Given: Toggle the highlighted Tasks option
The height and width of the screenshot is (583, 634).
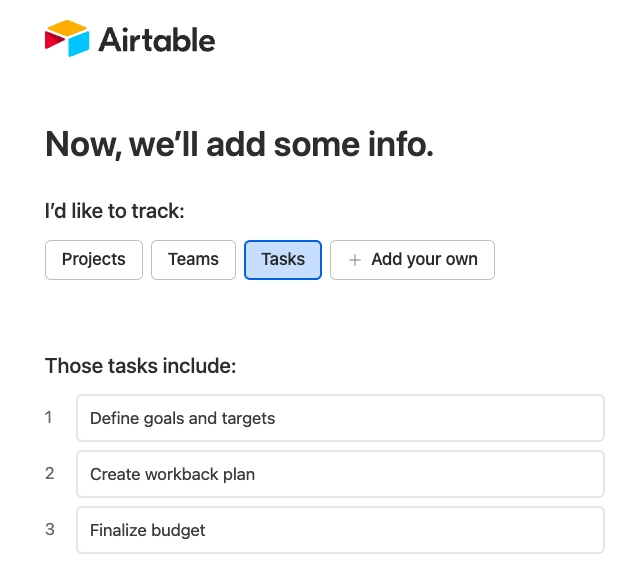Looking at the screenshot, I should coord(283,259).
